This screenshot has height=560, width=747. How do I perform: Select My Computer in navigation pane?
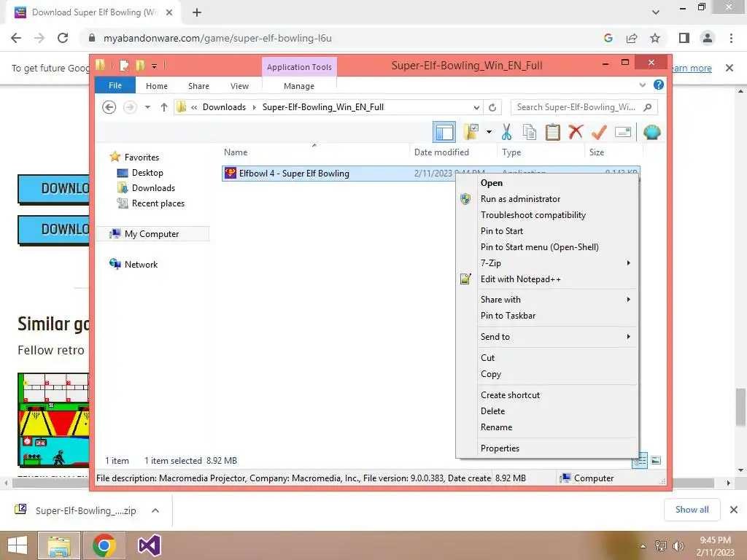coord(152,234)
